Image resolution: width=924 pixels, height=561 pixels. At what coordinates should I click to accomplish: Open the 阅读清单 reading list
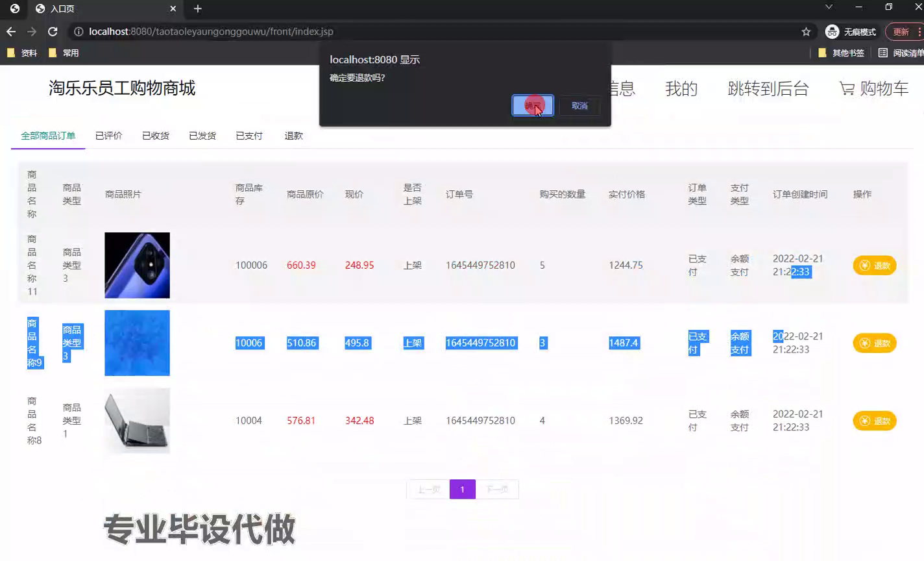click(901, 53)
